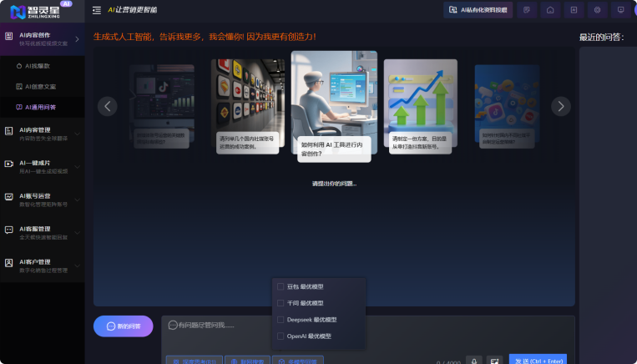Select the blue social media icons card

(x=507, y=106)
